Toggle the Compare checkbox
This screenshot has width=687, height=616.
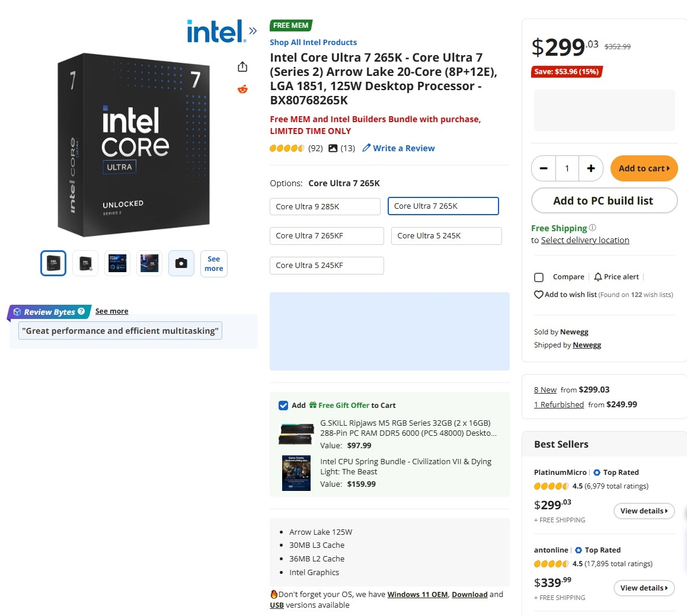click(x=539, y=277)
